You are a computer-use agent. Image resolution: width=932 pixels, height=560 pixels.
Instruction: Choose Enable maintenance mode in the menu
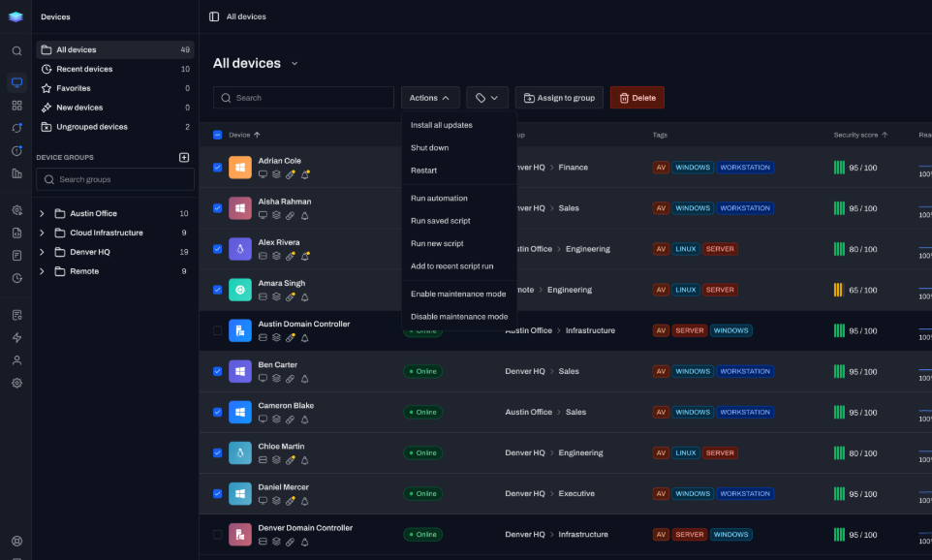(459, 295)
